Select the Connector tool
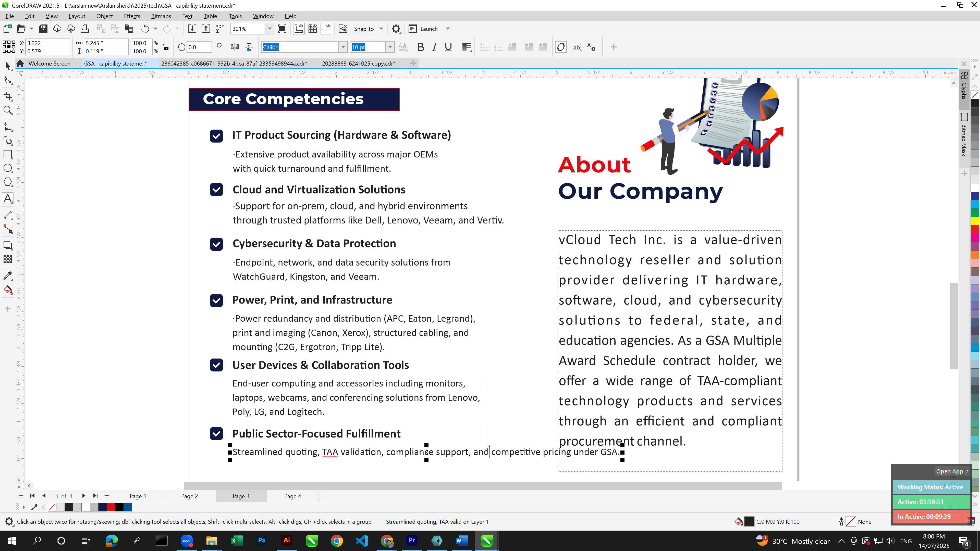The image size is (980, 551). [x=8, y=229]
